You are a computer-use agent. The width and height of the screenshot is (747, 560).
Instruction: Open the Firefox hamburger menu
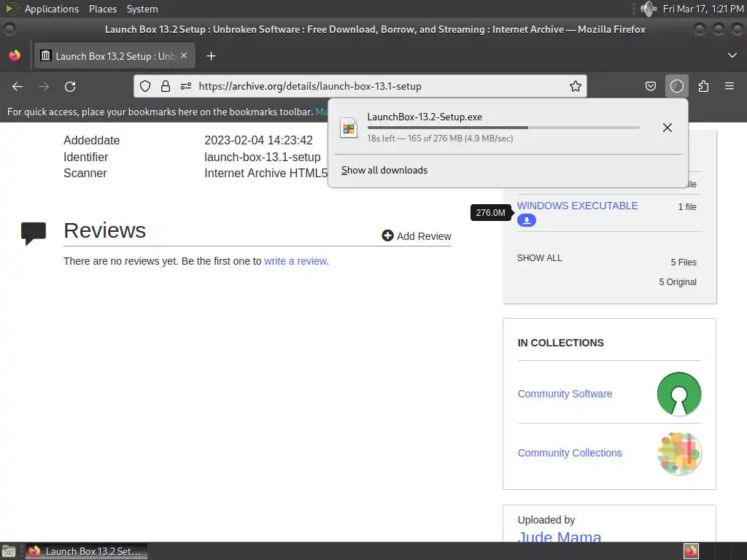coord(729,86)
